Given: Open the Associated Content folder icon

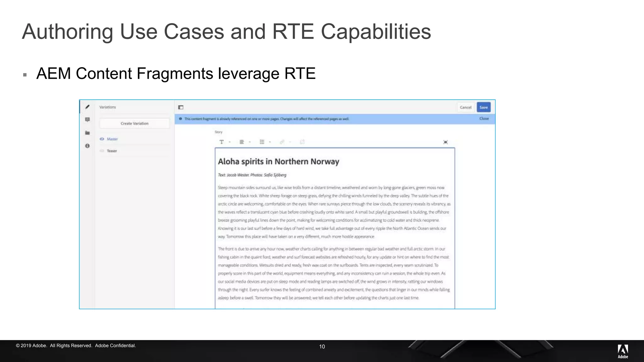Looking at the screenshot, I should (87, 133).
